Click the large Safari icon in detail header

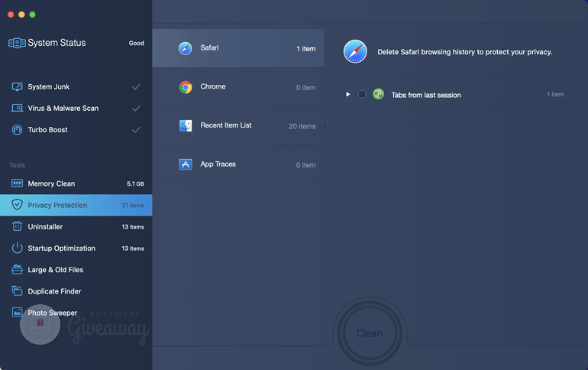pyautogui.click(x=355, y=51)
